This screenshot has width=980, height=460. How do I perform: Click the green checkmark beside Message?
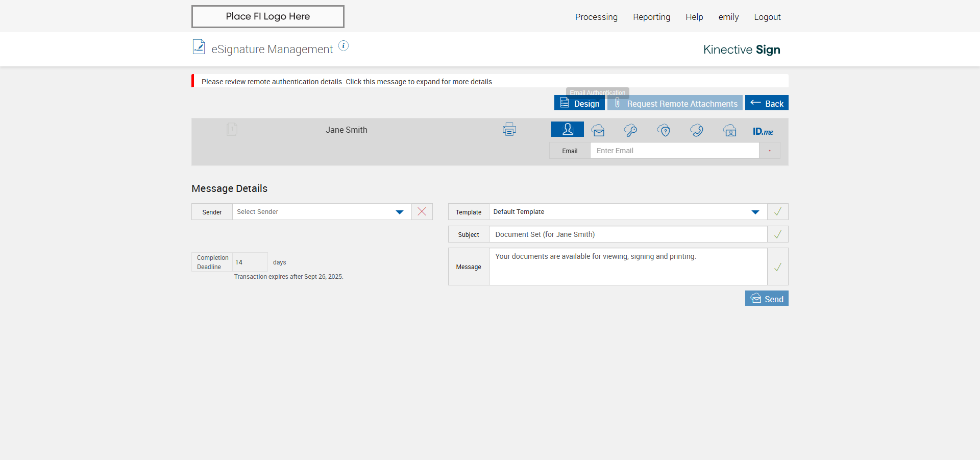778,267
